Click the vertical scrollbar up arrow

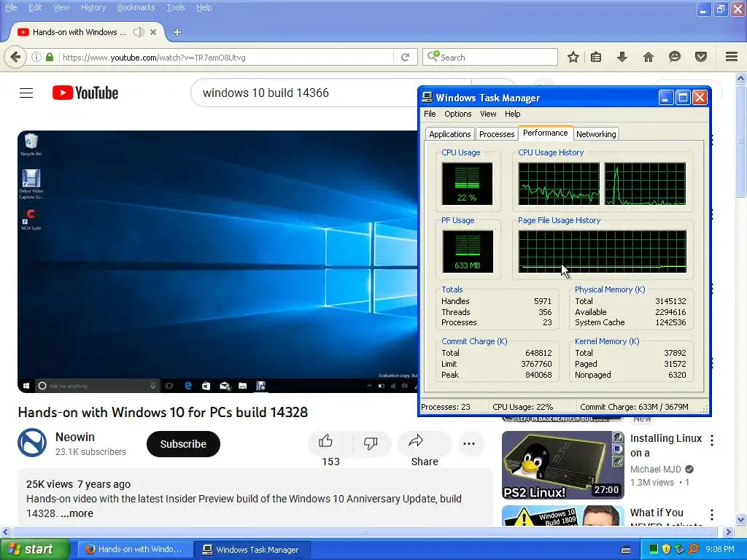(x=741, y=78)
